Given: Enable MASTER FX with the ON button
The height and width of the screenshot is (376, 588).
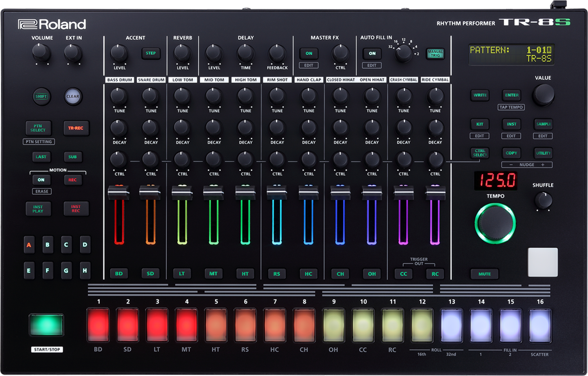Looking at the screenshot, I should (x=309, y=53).
